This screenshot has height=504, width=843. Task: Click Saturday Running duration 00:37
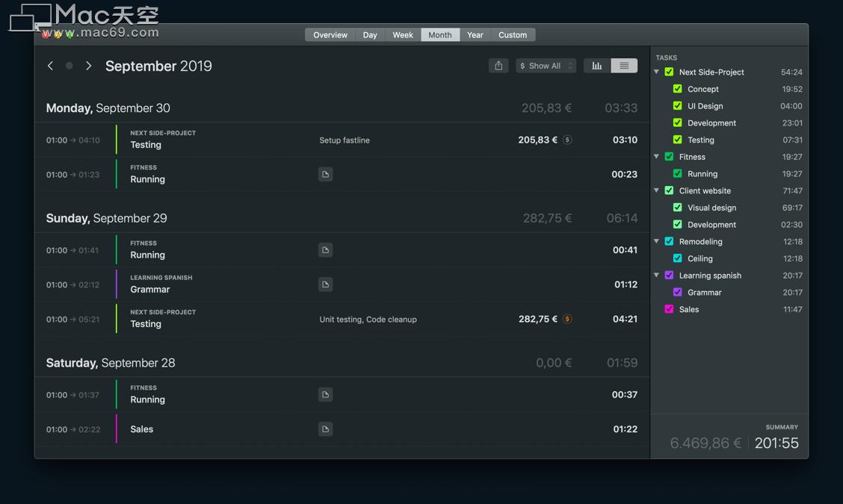[x=625, y=395]
